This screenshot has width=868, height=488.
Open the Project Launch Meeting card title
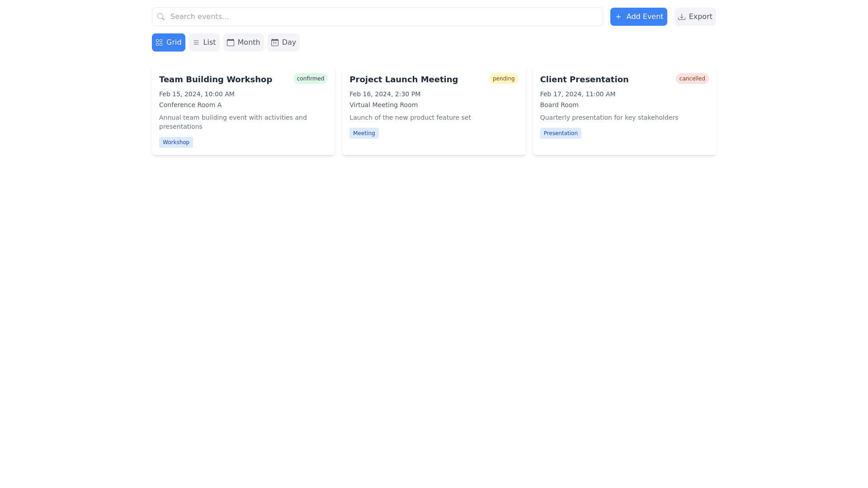tap(403, 80)
